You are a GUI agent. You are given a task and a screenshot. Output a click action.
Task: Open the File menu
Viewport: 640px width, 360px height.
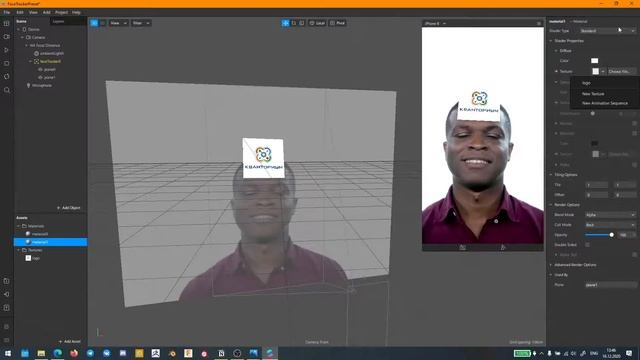7,12
